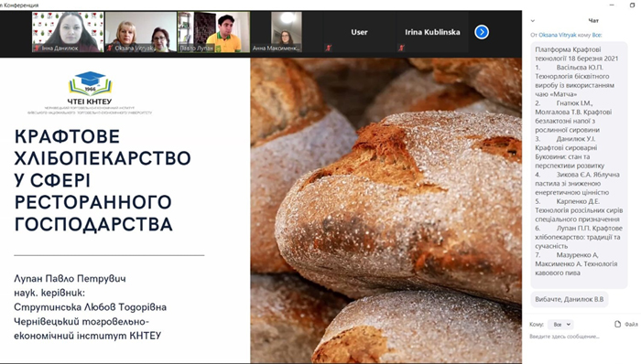This screenshot has width=641, height=364.
Task: Click muted microphone icon on Інна Данилюк tile
Action: [x=37, y=48]
